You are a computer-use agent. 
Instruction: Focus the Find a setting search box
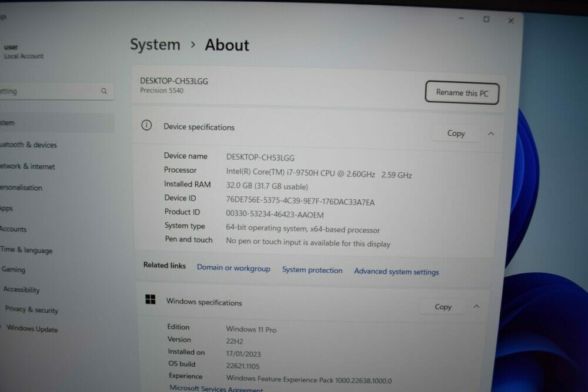(x=56, y=91)
